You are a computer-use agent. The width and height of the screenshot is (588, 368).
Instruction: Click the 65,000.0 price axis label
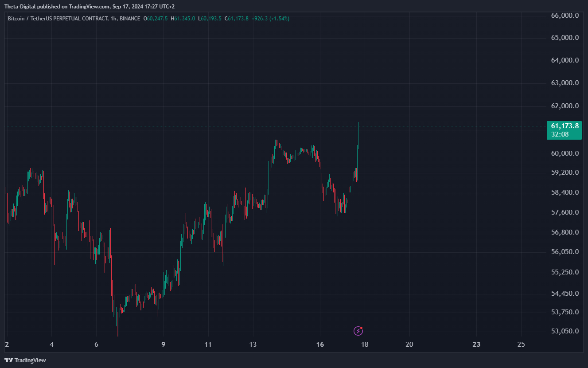pos(565,38)
